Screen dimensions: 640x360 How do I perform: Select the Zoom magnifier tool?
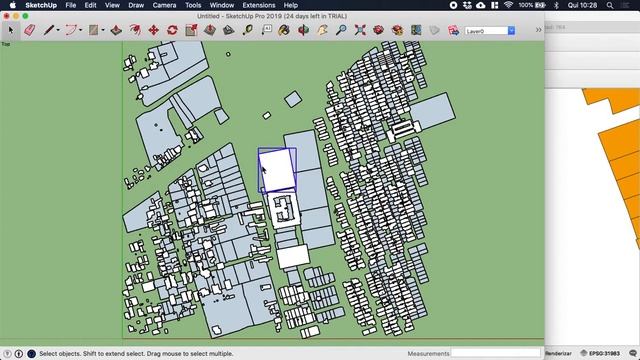(x=341, y=30)
